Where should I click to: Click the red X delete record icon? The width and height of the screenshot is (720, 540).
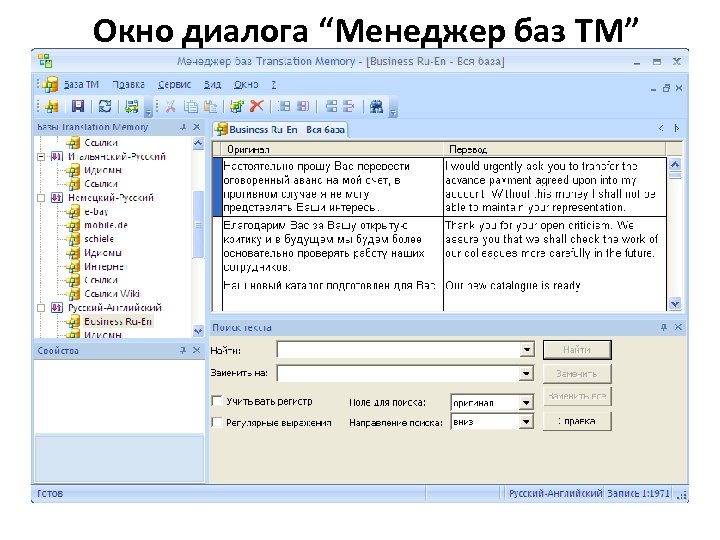257,106
